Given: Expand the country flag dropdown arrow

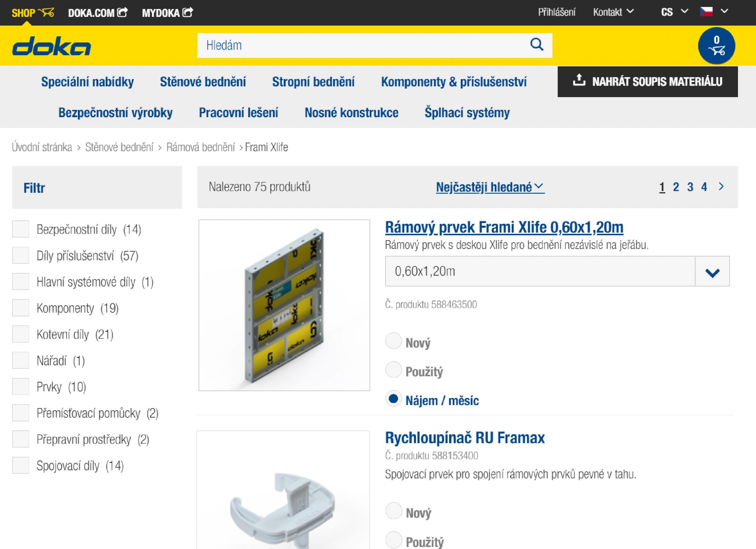Looking at the screenshot, I should click(724, 11).
